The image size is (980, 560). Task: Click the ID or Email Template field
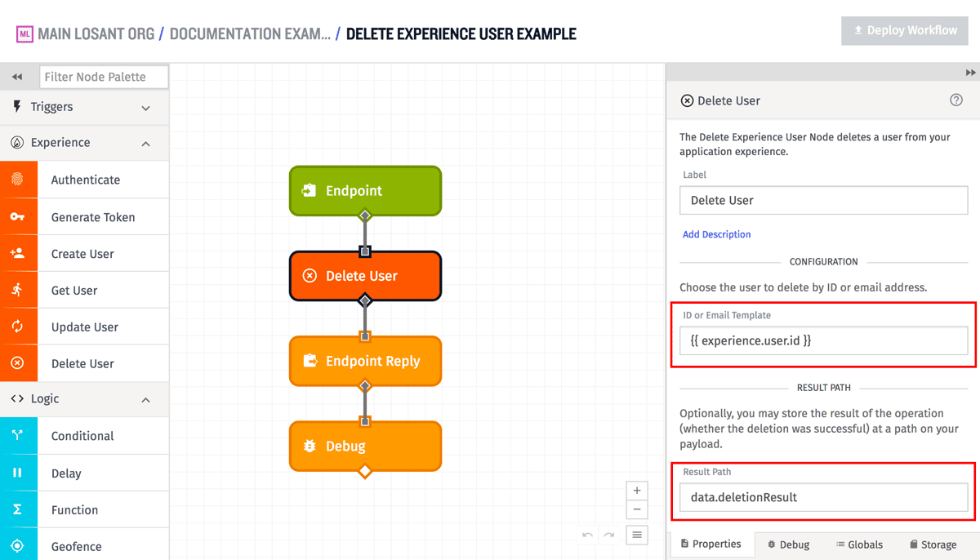pos(823,340)
